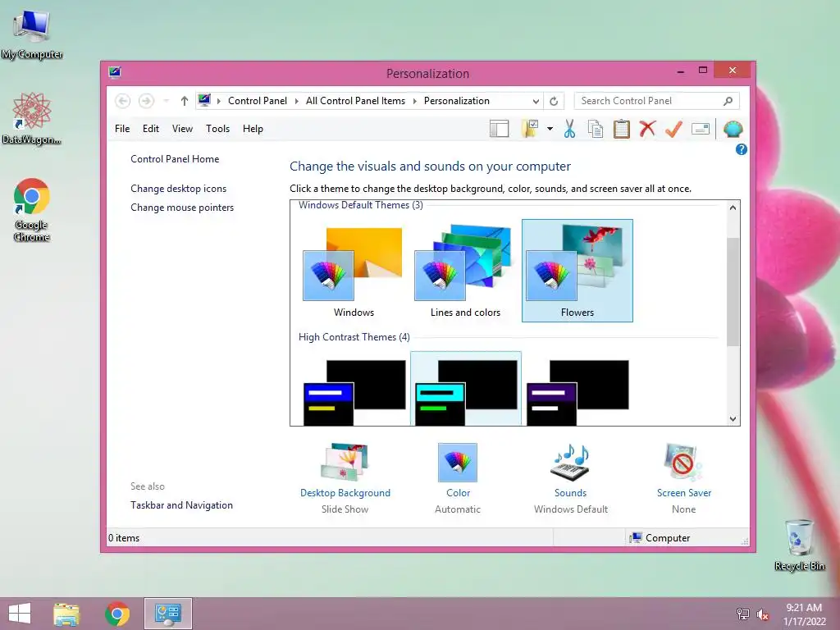The height and width of the screenshot is (630, 840).
Task: Open the Edit menu
Action: tap(151, 129)
